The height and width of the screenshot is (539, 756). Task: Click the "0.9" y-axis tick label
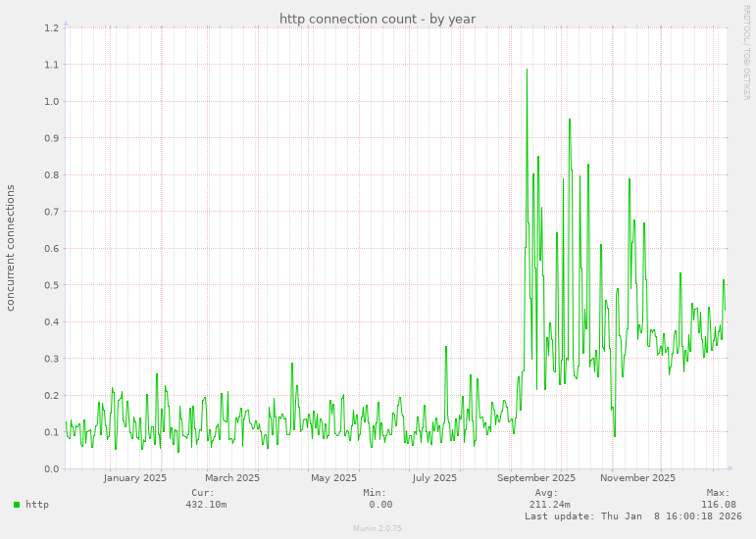tap(52, 138)
